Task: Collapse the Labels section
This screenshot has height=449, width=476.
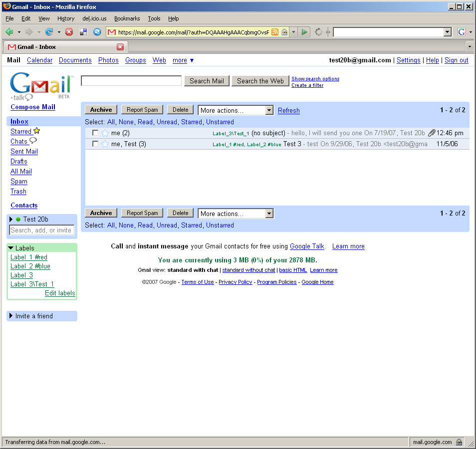Action: (10, 248)
